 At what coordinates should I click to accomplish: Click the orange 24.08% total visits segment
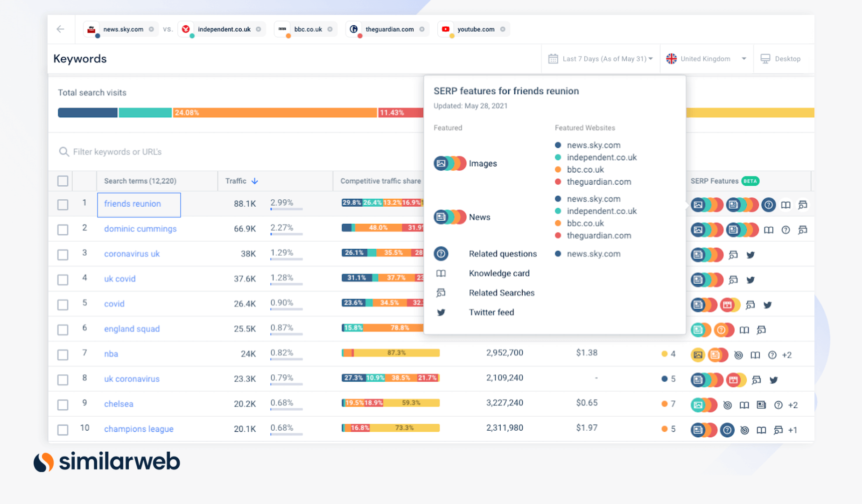(x=275, y=112)
